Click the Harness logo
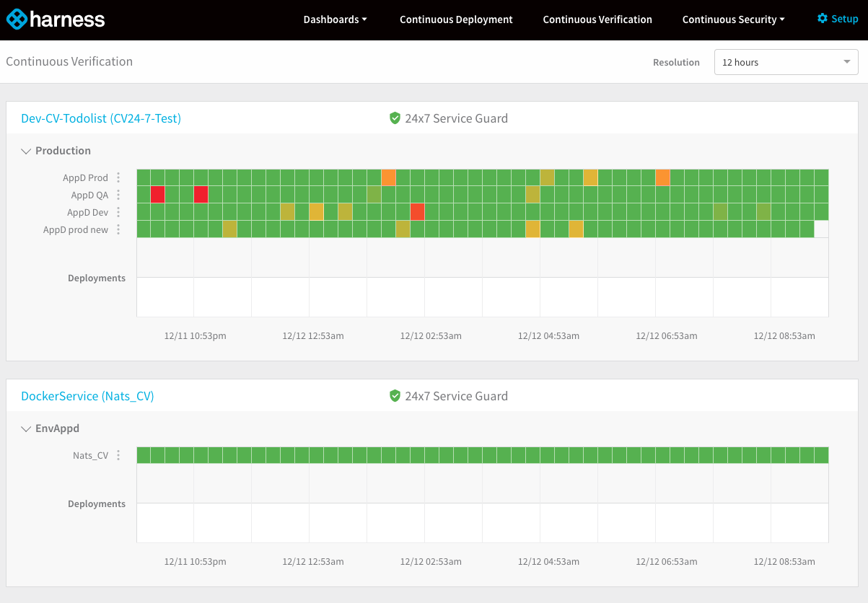Viewport: 868px width, 603px height. tap(56, 19)
